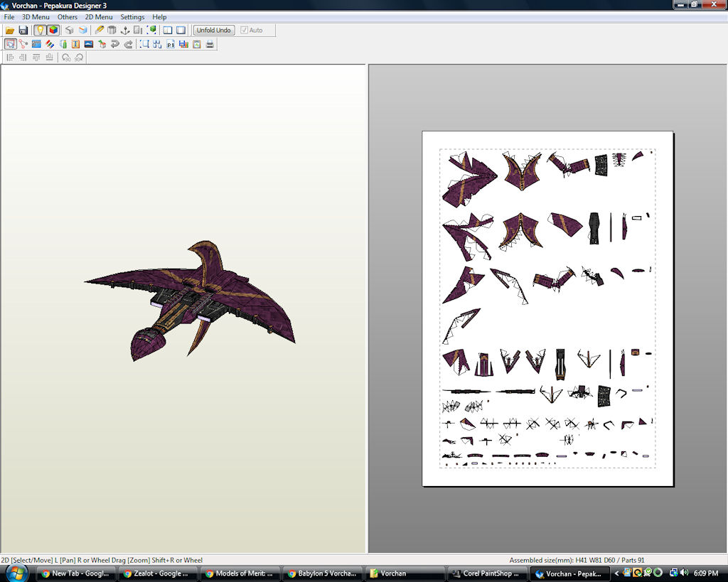Click the Undo curved arrow icon
728x582 pixels.
tap(114, 44)
